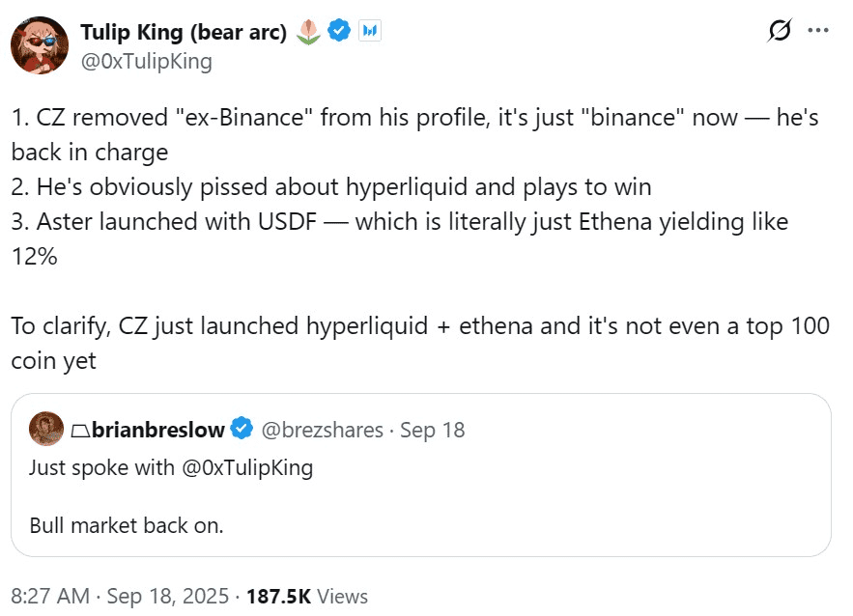Viewport: 853px width, 616px height.
Task: Click the @0xTulipKing handle under the author name
Action: pyautogui.click(x=146, y=62)
